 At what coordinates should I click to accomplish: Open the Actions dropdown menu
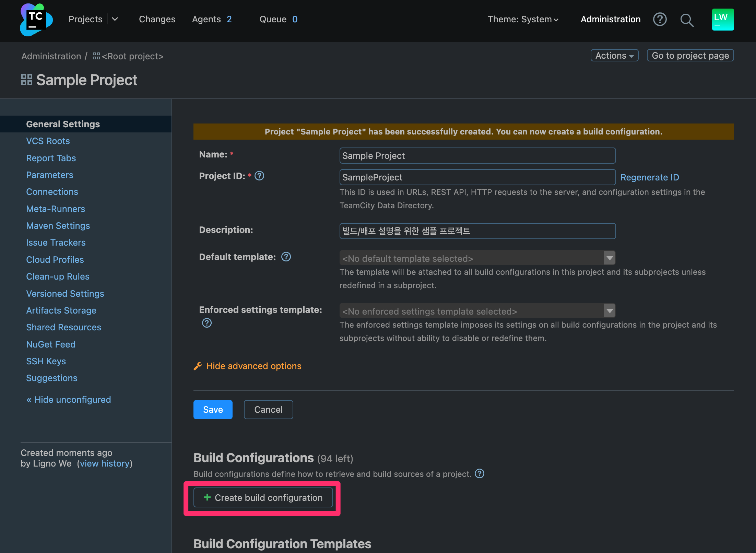614,56
